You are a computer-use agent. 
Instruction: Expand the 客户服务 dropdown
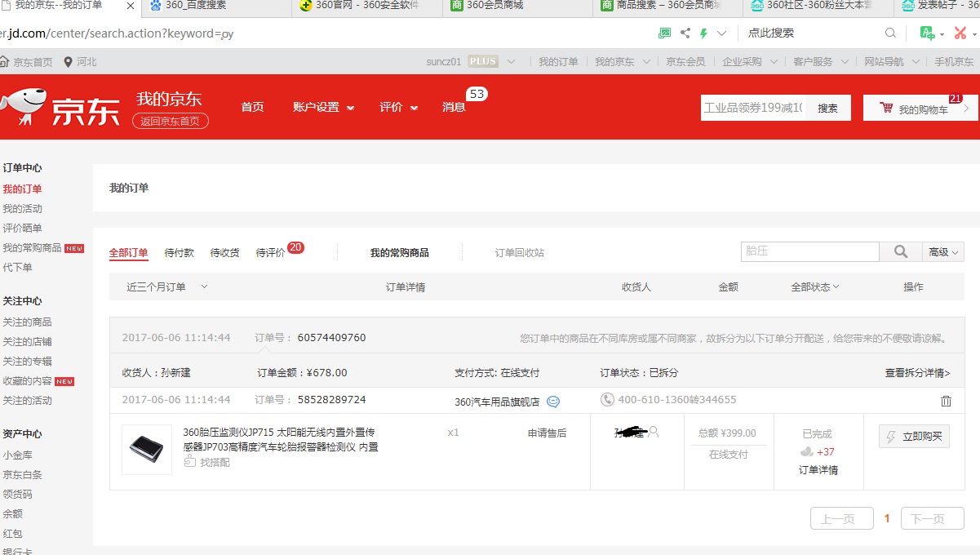click(845, 62)
